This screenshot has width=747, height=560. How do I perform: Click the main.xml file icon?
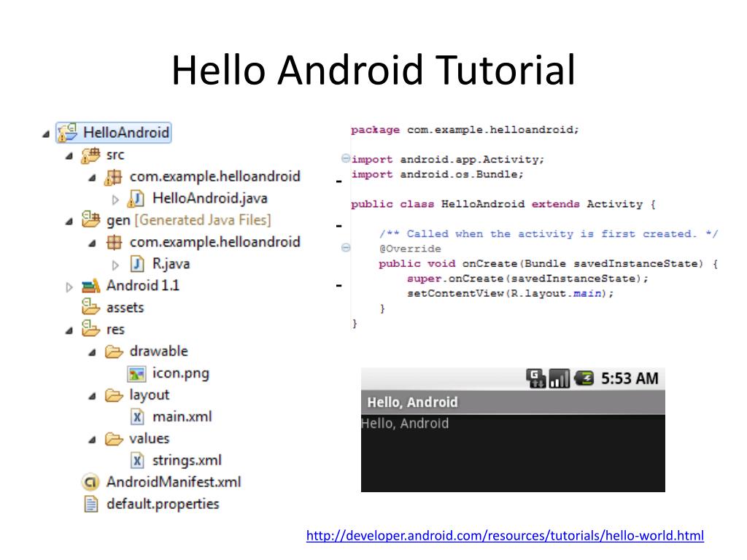pyautogui.click(x=137, y=417)
